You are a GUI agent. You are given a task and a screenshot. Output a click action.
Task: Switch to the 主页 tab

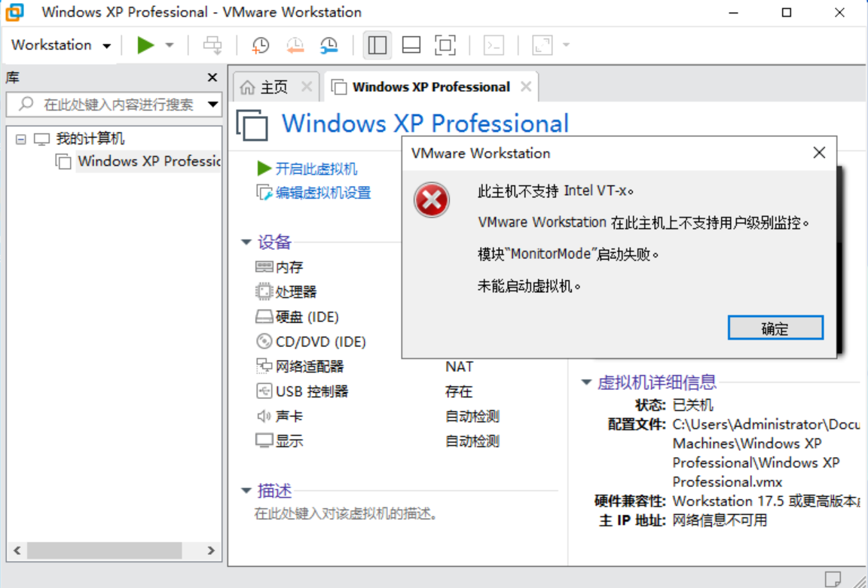274,87
